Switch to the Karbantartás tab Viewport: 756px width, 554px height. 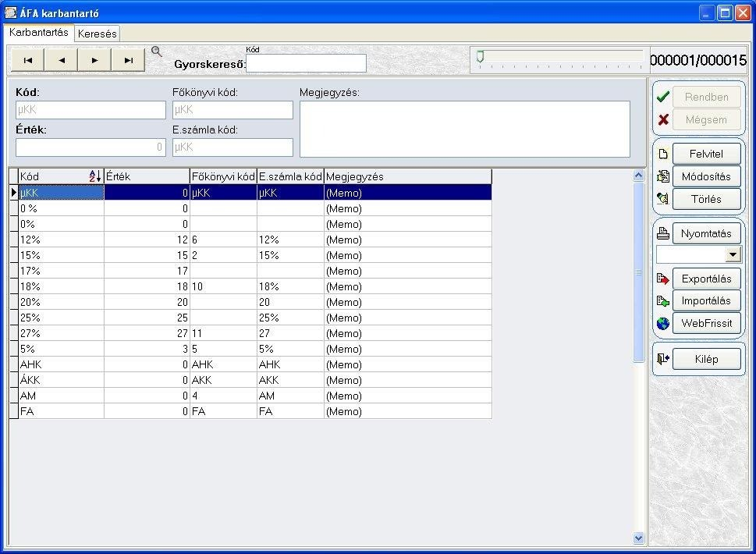38,32
